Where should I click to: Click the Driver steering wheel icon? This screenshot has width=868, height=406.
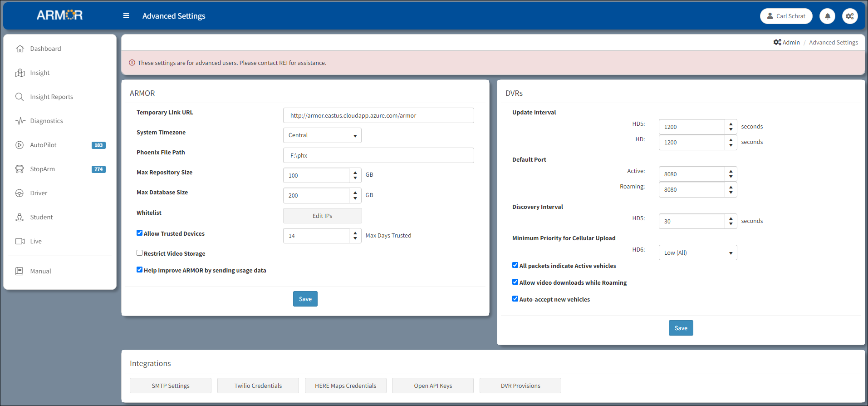pyautogui.click(x=20, y=193)
